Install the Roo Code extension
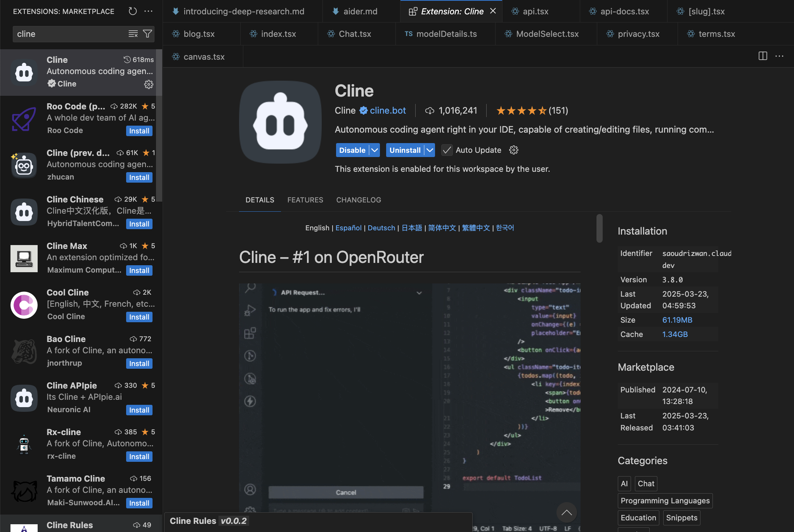 pos(139,131)
